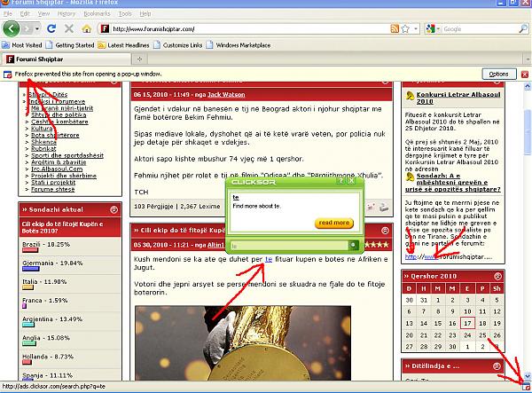This screenshot has width=532, height=393.
Task: Open Jack Watson author link
Action: coord(226,94)
